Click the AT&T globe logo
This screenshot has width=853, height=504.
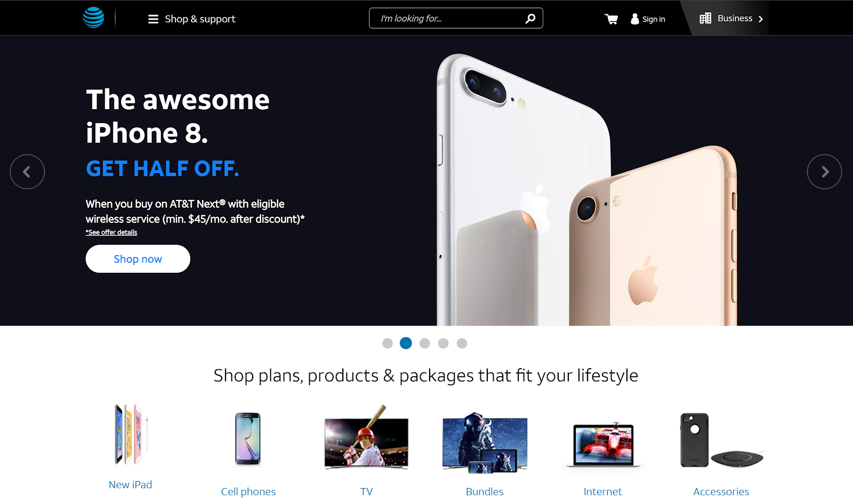point(93,18)
